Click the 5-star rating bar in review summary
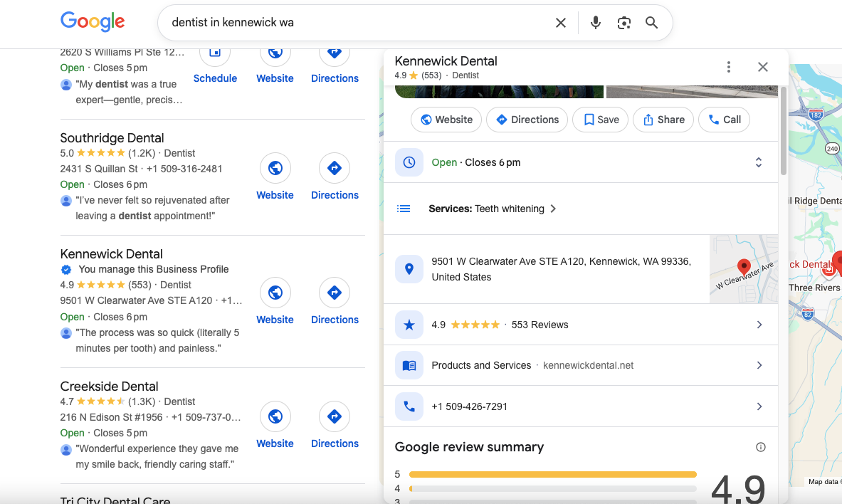 coord(553,473)
